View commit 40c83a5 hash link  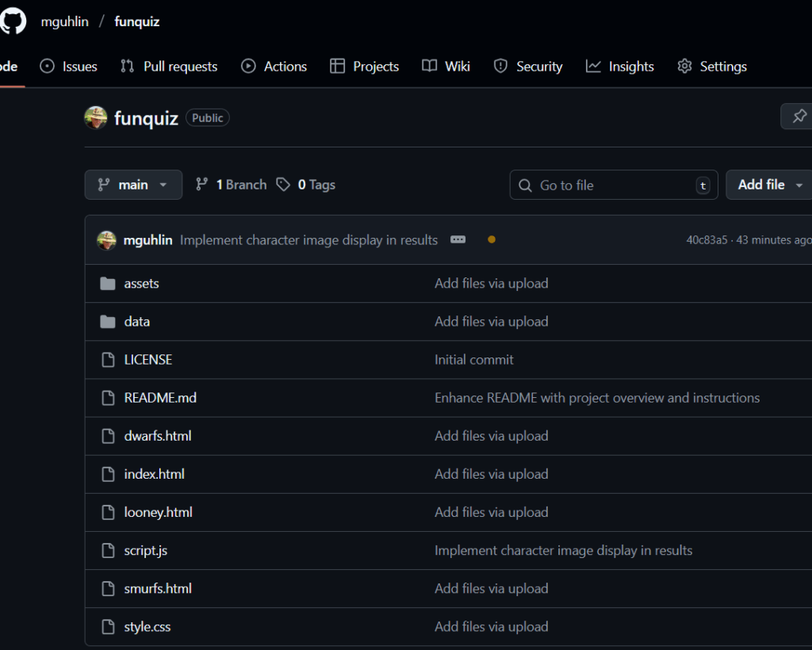(x=707, y=240)
